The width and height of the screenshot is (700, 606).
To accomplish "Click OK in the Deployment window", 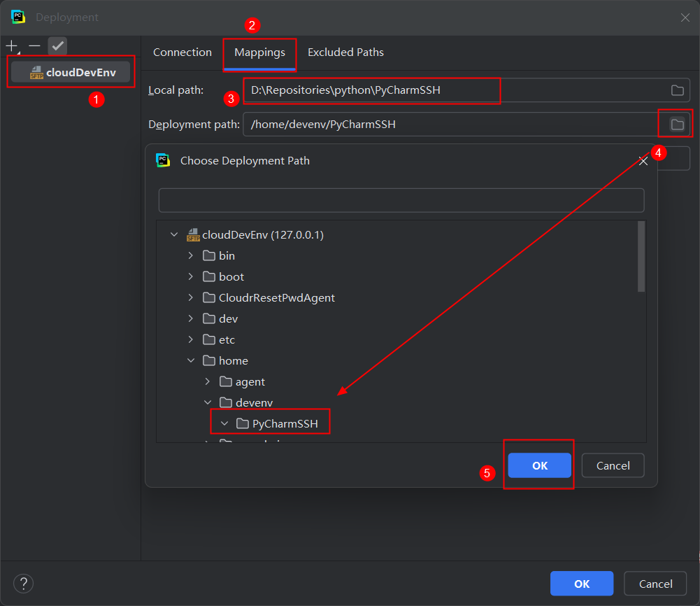I will [x=582, y=583].
